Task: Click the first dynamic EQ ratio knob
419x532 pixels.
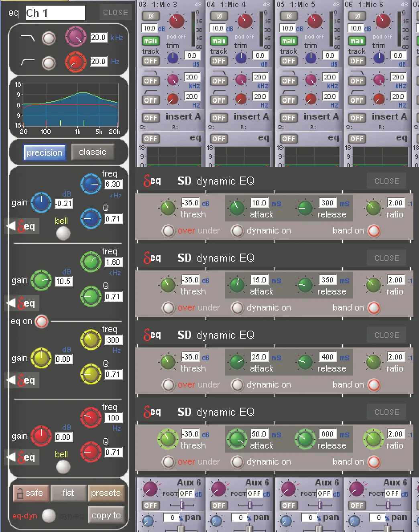Action: point(373,208)
